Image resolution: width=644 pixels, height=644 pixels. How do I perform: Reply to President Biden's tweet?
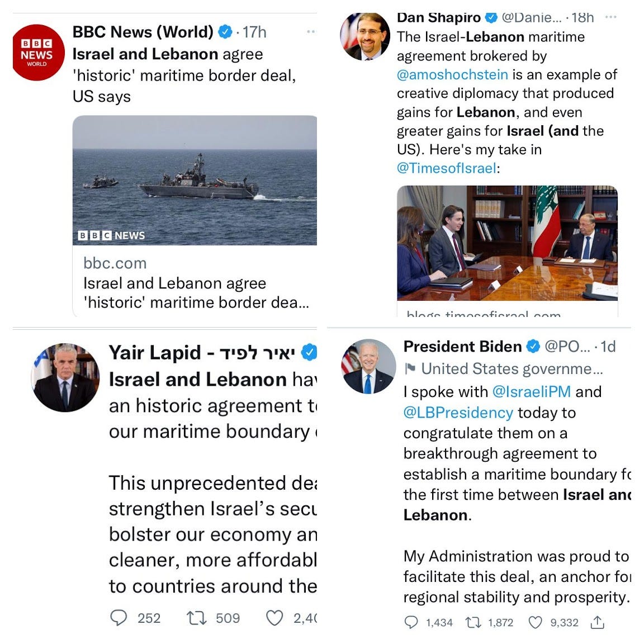(x=411, y=622)
